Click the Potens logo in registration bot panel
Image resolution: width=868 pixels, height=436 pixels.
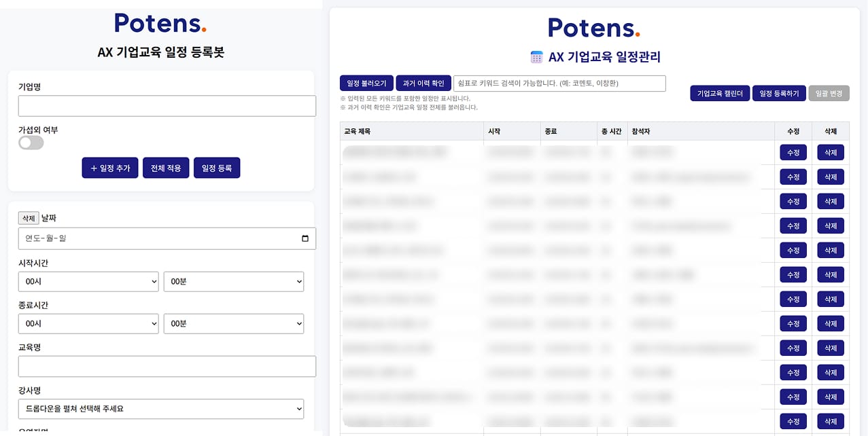click(160, 23)
